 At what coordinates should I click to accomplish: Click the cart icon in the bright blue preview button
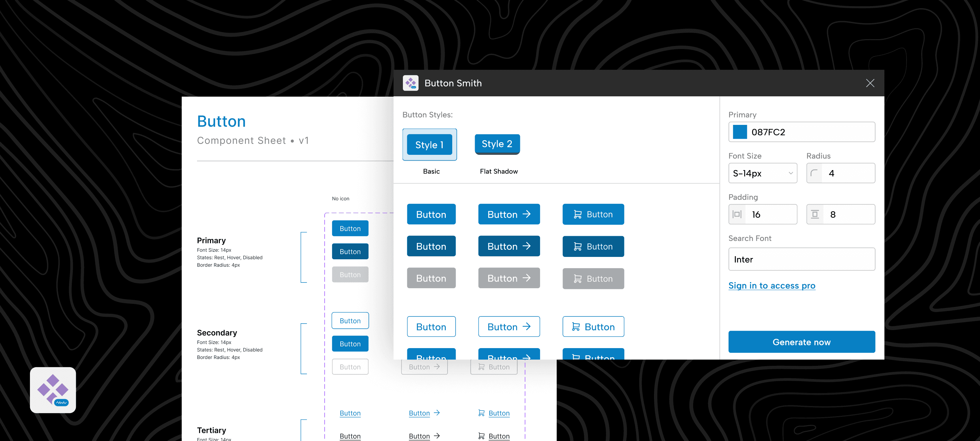(x=577, y=215)
